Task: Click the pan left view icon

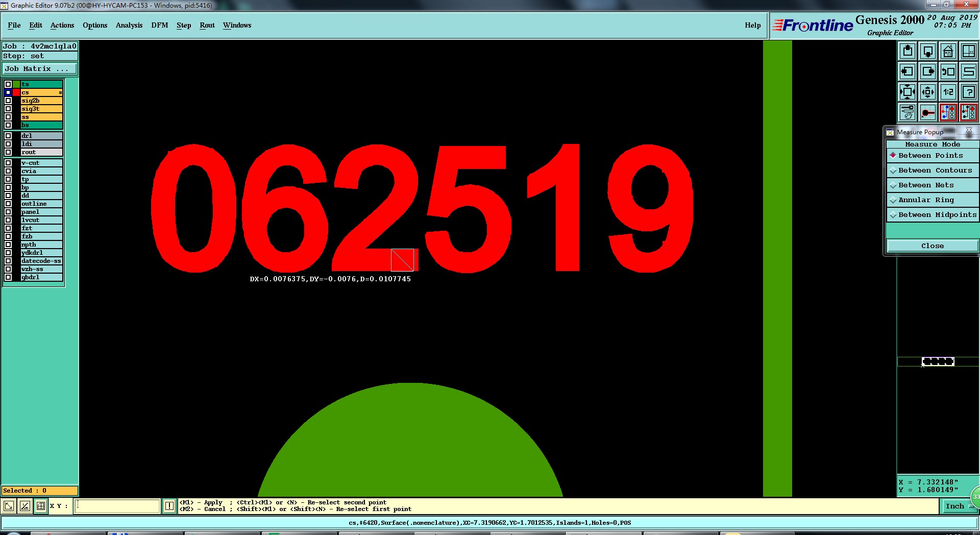Action: coord(908,71)
